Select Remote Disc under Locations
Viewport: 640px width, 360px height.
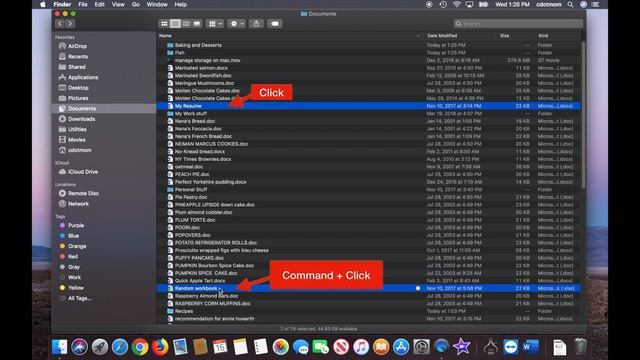(x=83, y=193)
